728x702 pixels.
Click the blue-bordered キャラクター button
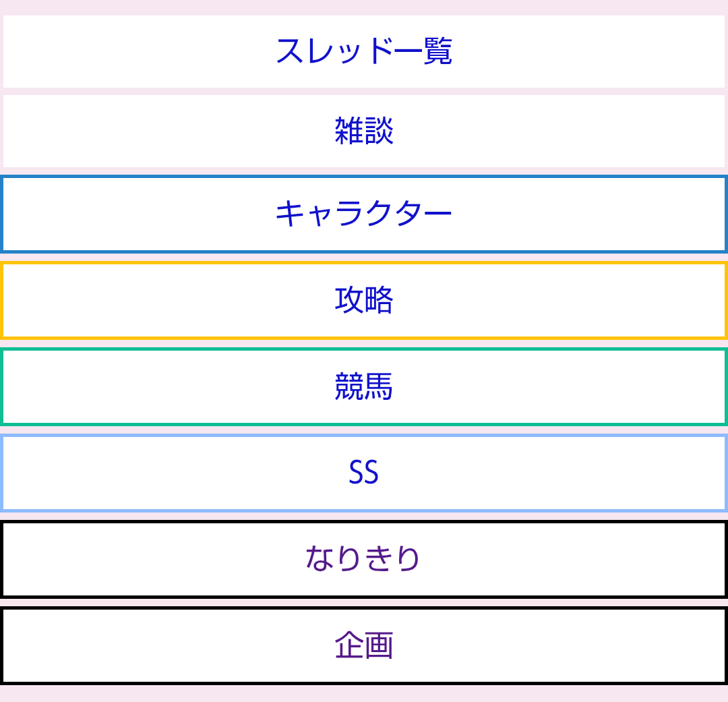pyautogui.click(x=364, y=214)
